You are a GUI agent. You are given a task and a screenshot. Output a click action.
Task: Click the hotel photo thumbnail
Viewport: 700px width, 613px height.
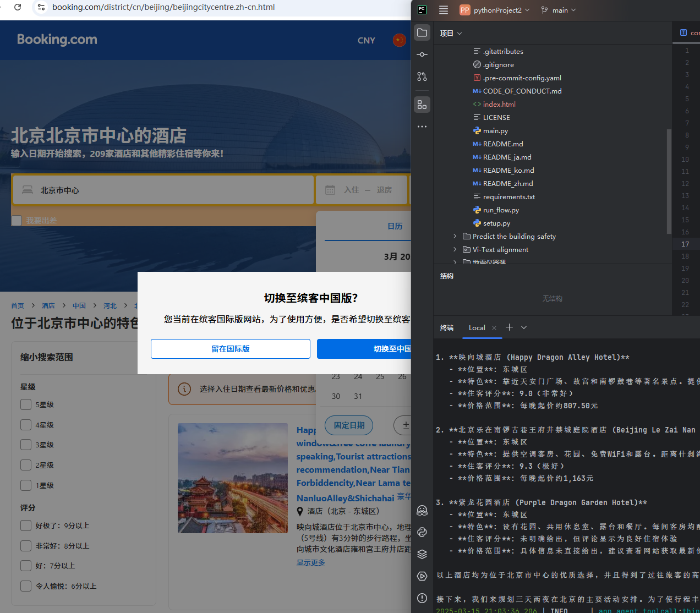tap(233, 478)
